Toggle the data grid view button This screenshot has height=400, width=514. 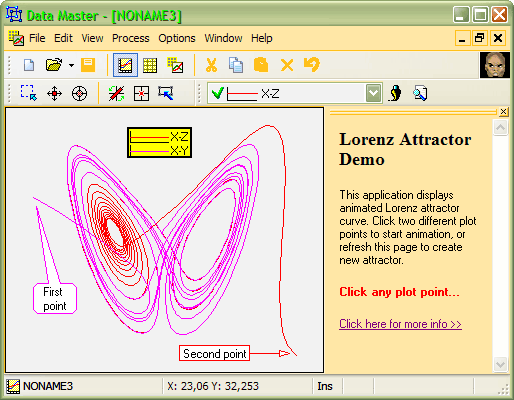point(150,65)
